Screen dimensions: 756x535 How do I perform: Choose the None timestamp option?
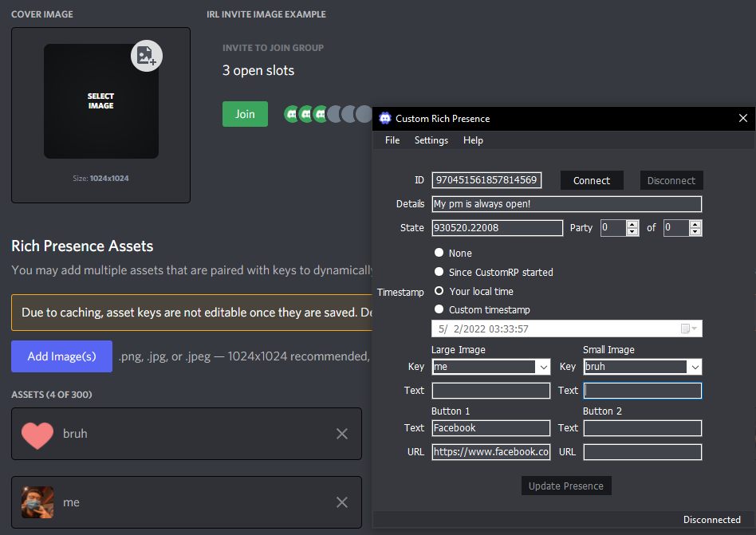[x=439, y=253]
